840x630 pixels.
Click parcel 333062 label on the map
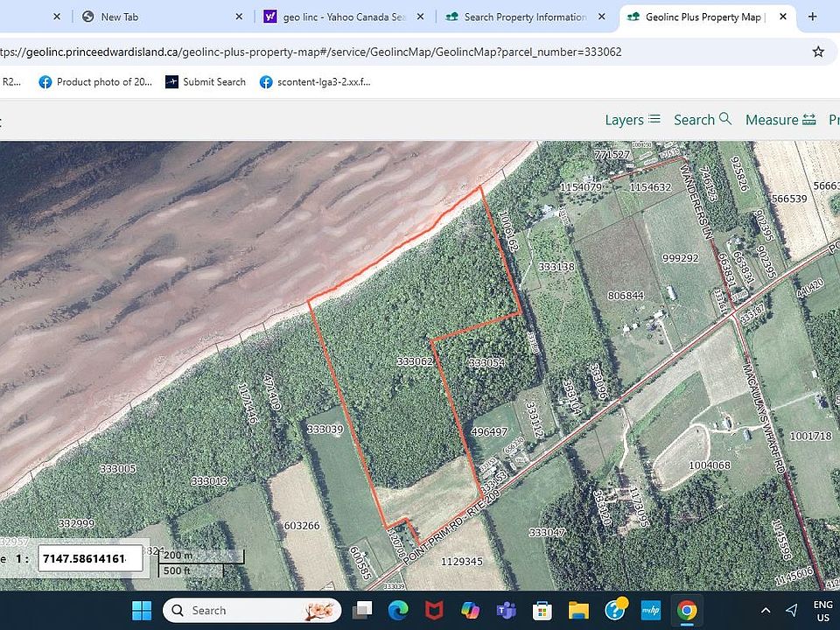(413, 361)
